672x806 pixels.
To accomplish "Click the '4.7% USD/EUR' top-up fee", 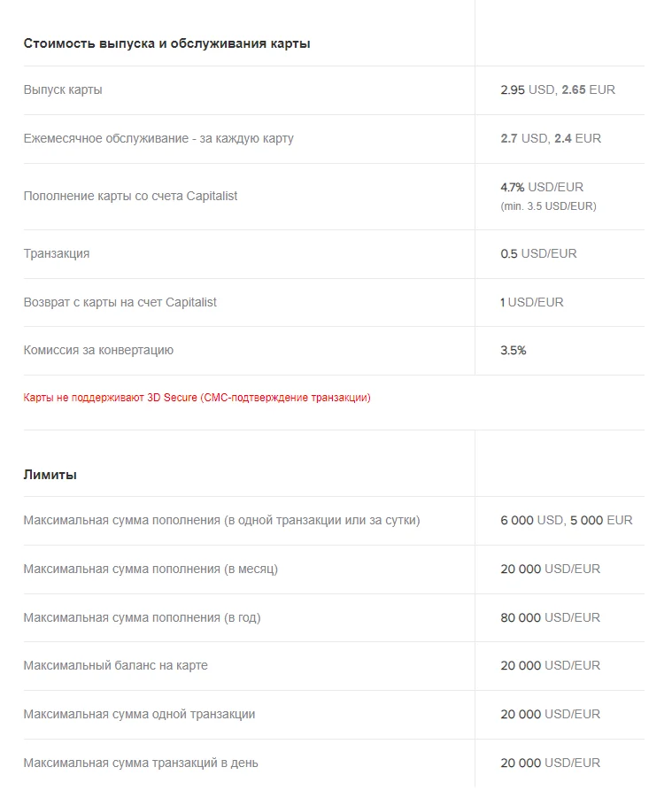I will coord(542,187).
